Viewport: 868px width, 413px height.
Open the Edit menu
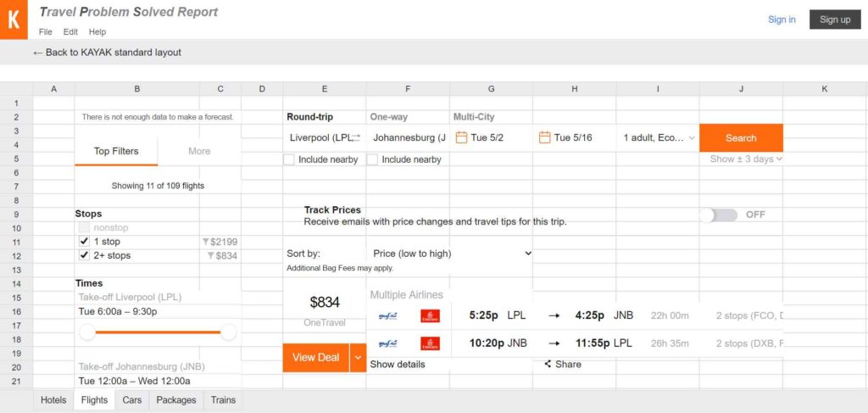pos(70,32)
